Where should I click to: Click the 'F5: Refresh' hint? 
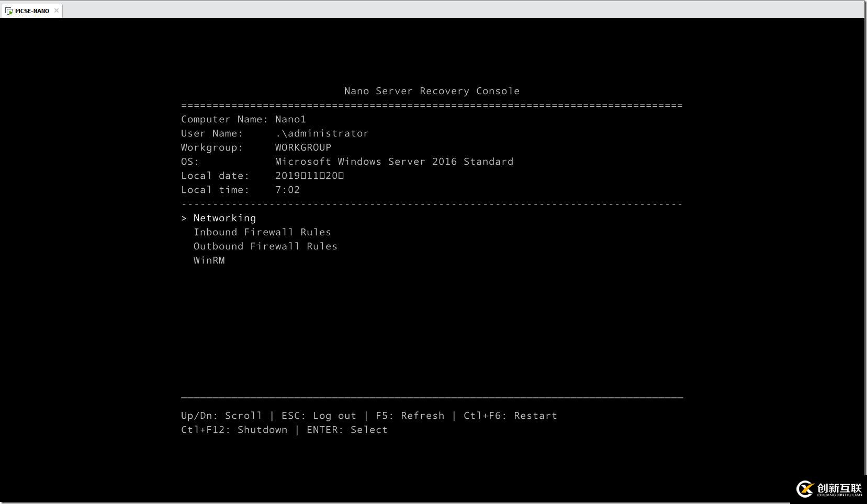410,416
